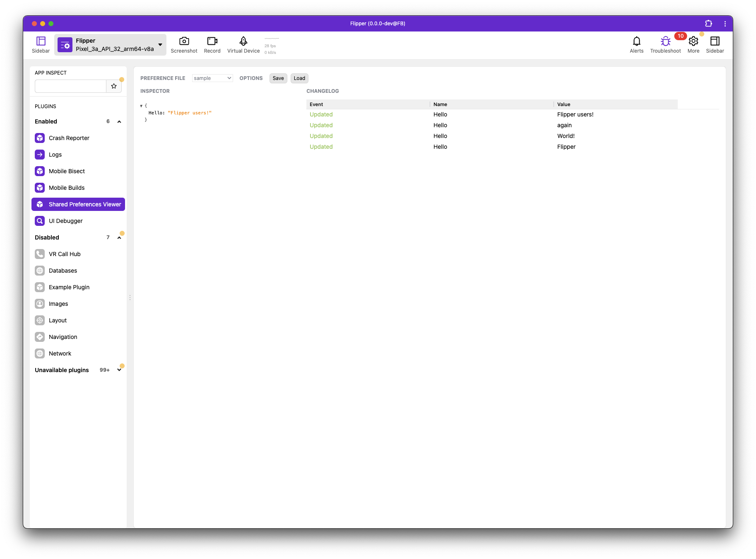The width and height of the screenshot is (756, 559).
Task: Click VR Call Hub label
Action: 65,254
